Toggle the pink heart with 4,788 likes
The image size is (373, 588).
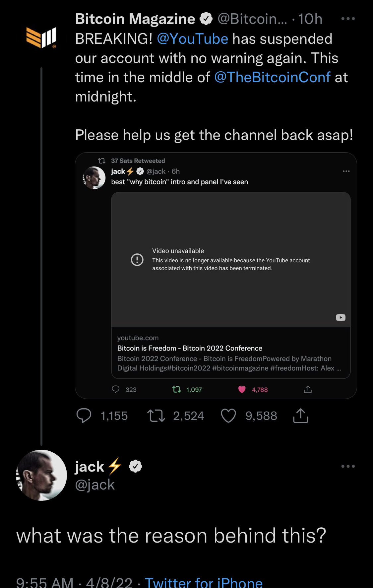242,389
